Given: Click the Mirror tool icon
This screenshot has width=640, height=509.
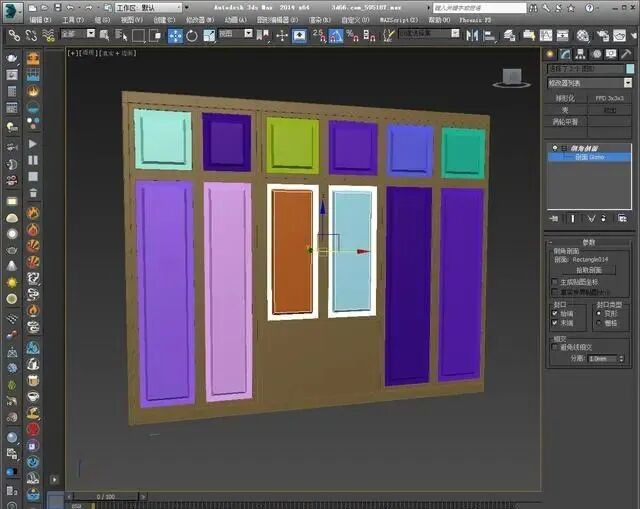Looking at the screenshot, I should 472,36.
